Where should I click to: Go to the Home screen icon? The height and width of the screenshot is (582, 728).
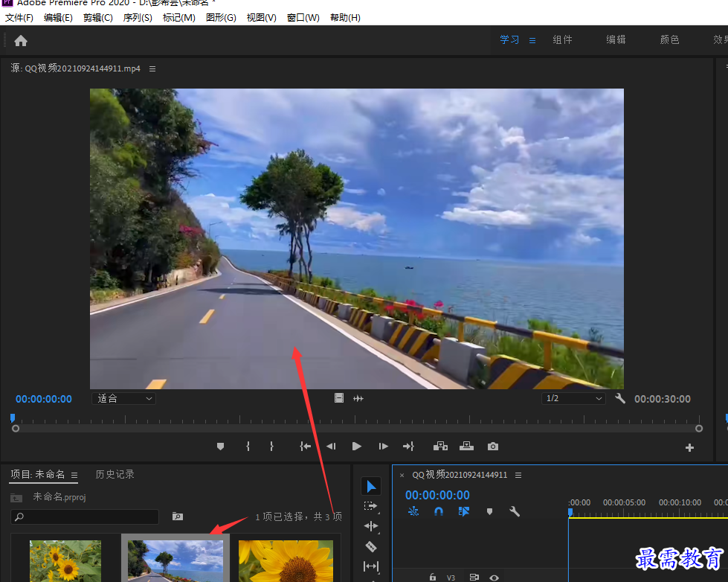click(21, 41)
